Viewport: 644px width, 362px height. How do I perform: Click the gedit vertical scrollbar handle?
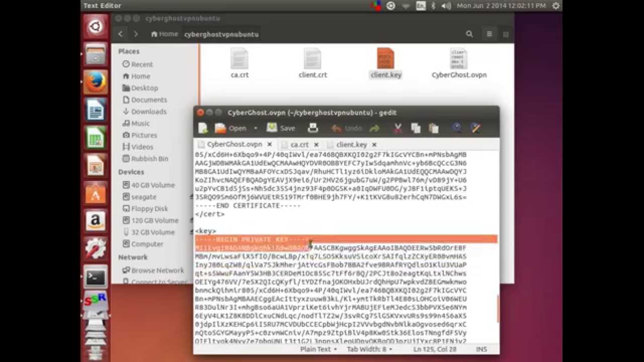pos(498,309)
